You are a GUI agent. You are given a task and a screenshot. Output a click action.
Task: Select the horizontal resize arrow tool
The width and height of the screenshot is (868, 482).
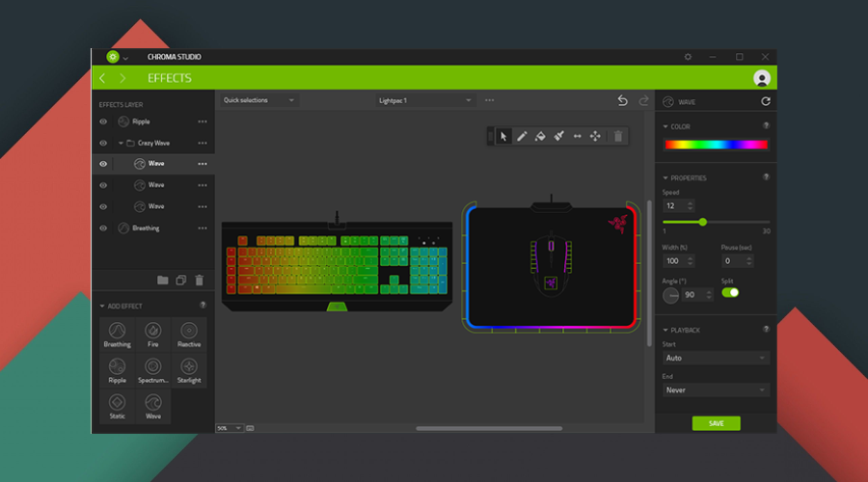(x=577, y=136)
